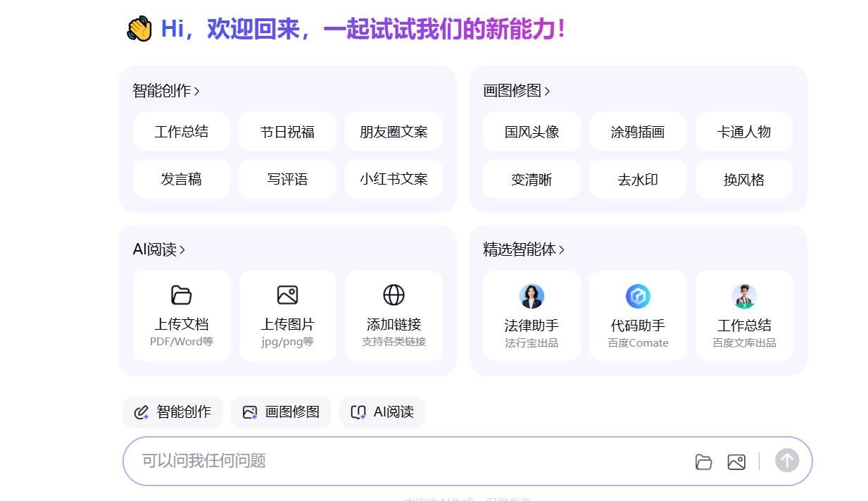Click the 百度Comate caption
Image resolution: width=868 pixels, height=501 pixels.
click(638, 343)
